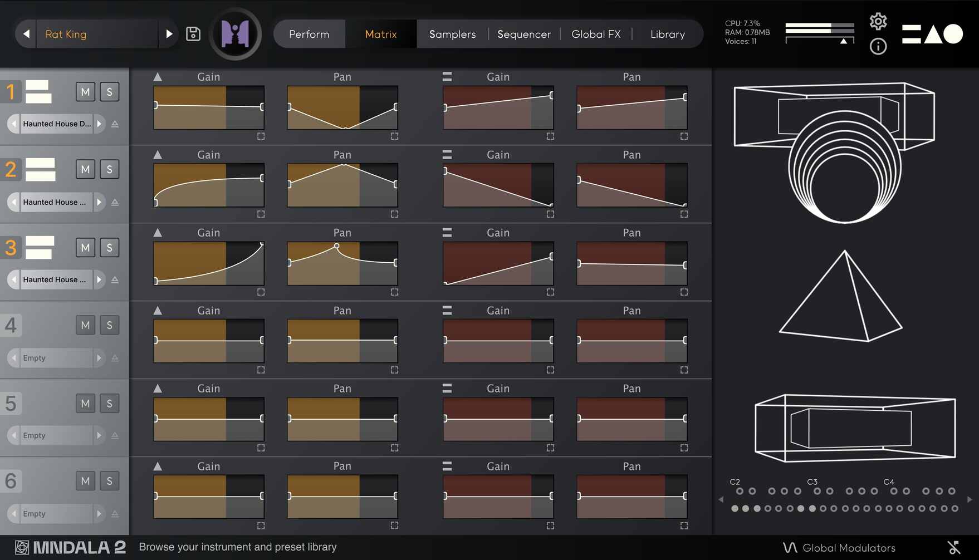Viewport: 979px width, 560px height.
Task: Switch to the Samplers tab
Action: (452, 34)
